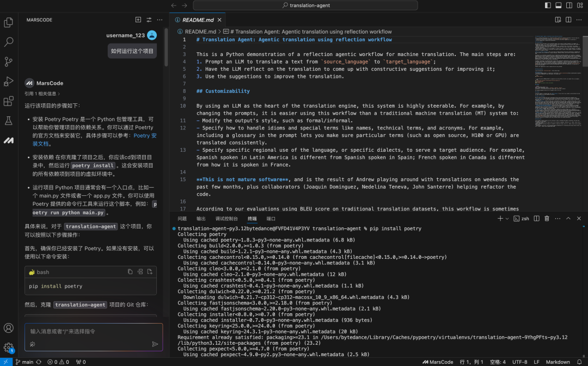The width and height of the screenshot is (588, 366).
Task: Go to line via 行 1, 列 1
Action: click(471, 362)
